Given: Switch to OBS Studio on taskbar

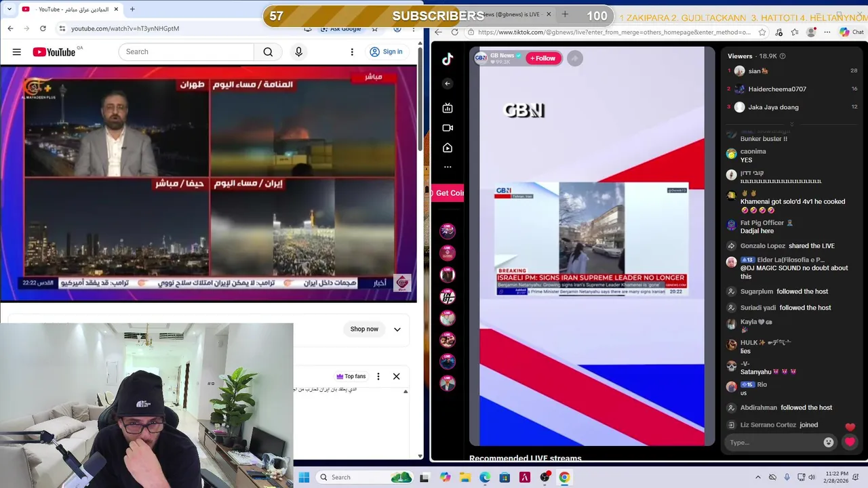Looking at the screenshot, I should point(545,477).
